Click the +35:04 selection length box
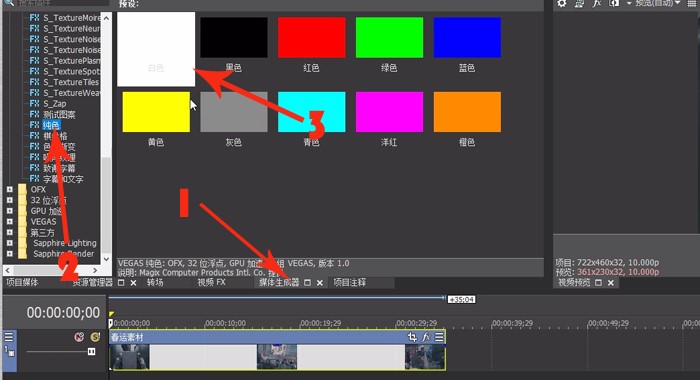 (462, 299)
